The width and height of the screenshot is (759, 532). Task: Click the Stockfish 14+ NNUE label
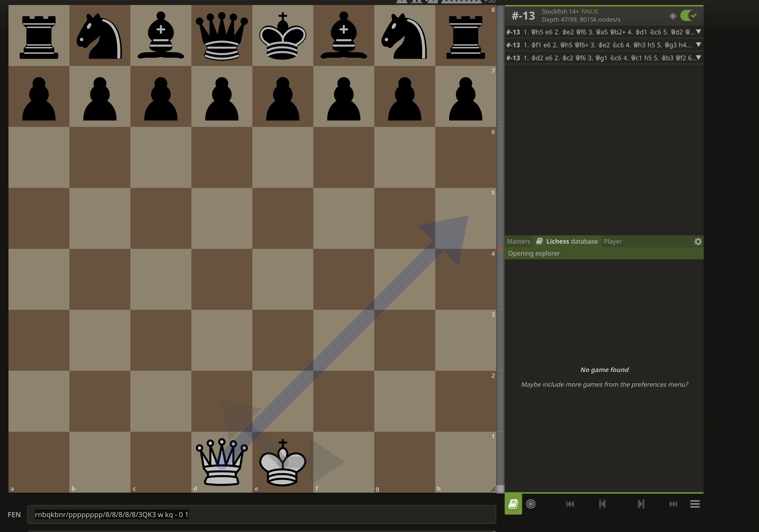[x=570, y=12]
